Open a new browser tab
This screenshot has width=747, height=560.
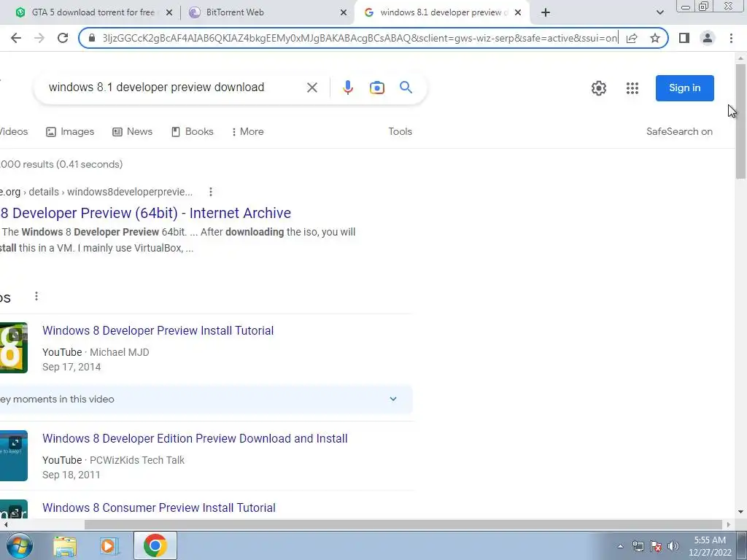[546, 12]
